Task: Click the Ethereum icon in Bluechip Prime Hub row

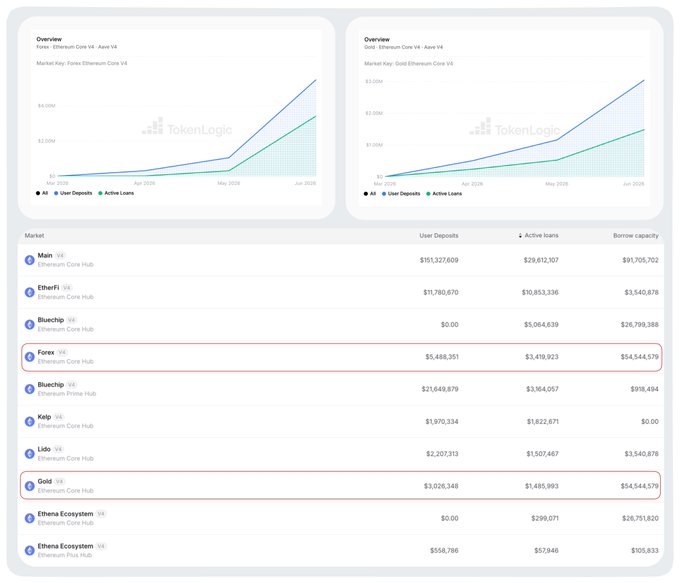Action: click(x=29, y=389)
